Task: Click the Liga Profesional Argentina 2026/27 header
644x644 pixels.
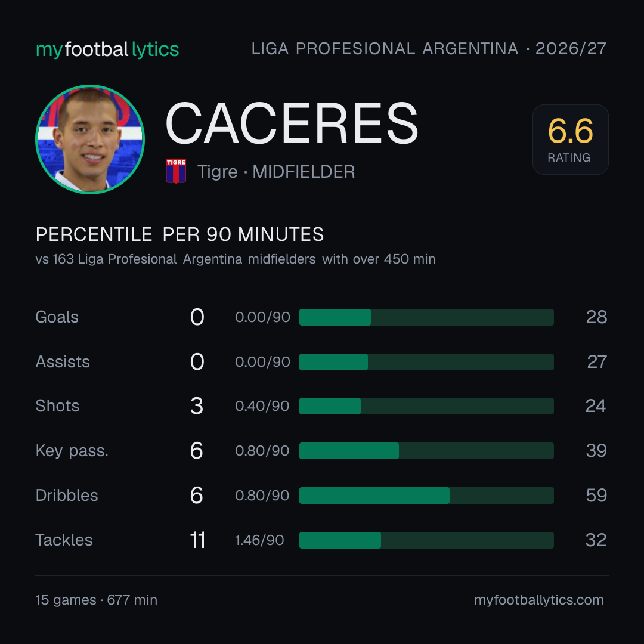Action: (x=429, y=49)
